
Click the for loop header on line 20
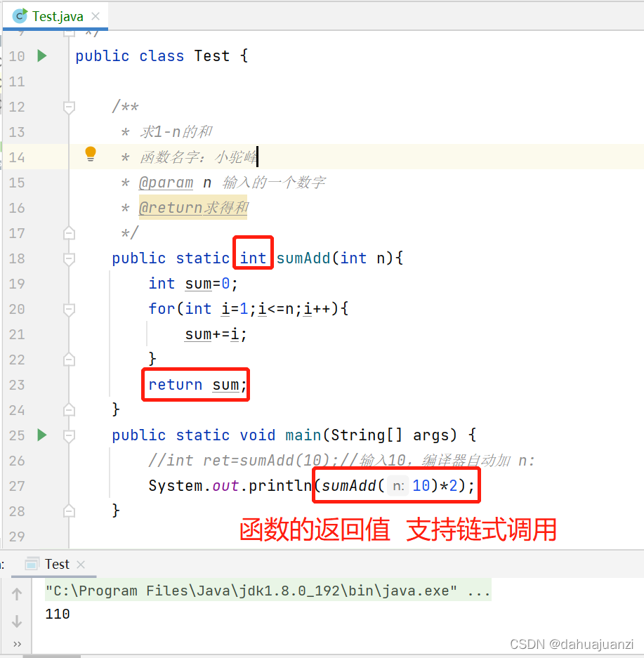249,309
